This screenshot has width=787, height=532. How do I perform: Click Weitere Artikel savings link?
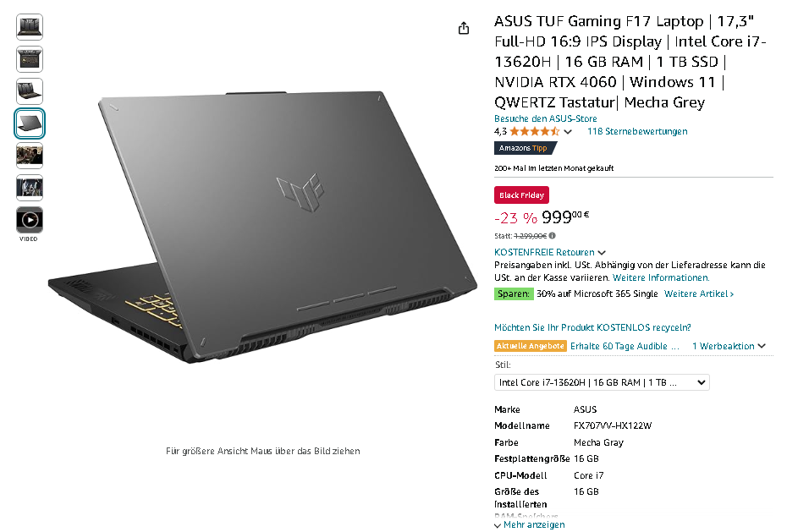point(699,293)
